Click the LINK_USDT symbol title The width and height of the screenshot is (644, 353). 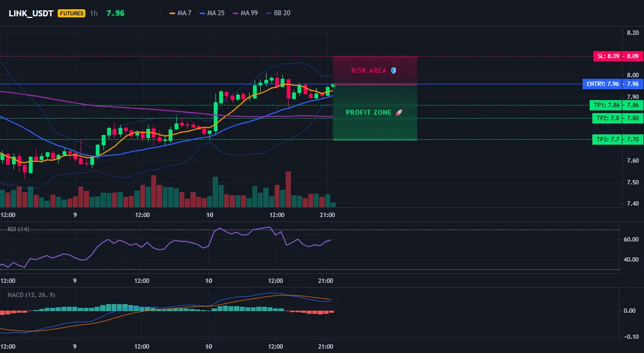point(31,13)
